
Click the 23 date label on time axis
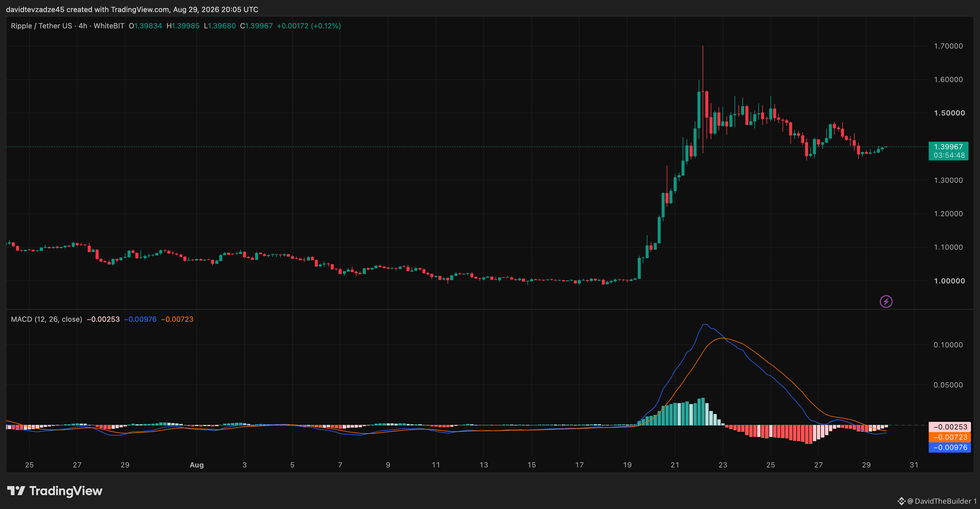[x=723, y=465]
